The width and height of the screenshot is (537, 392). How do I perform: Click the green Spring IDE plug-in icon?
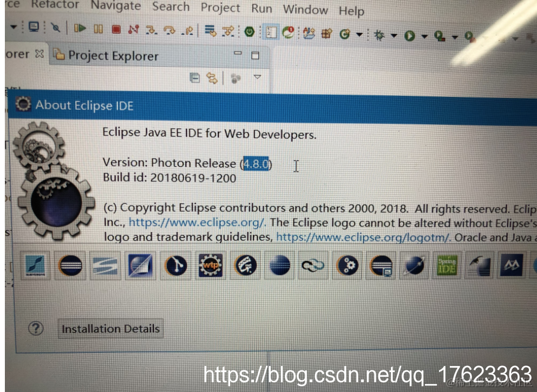[447, 265]
